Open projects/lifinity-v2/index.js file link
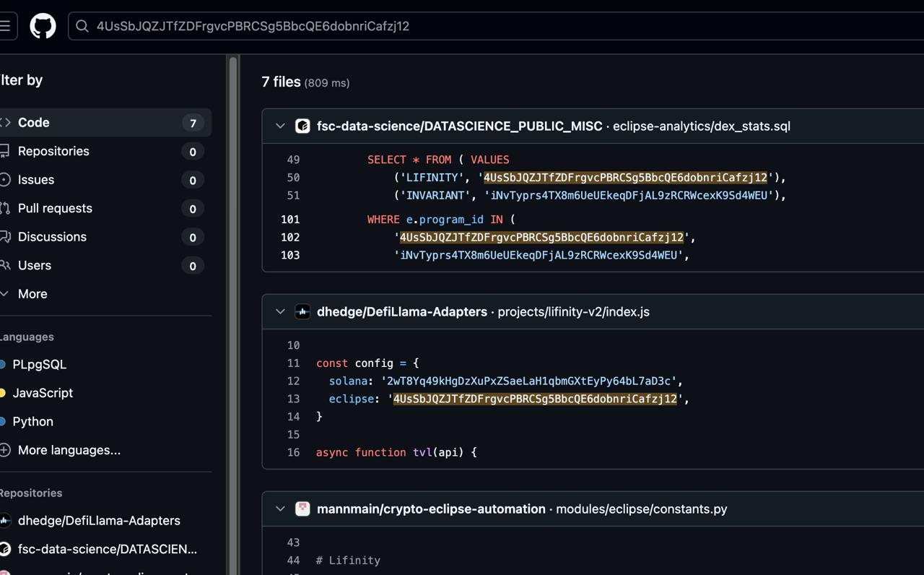The height and width of the screenshot is (575, 924). (574, 311)
